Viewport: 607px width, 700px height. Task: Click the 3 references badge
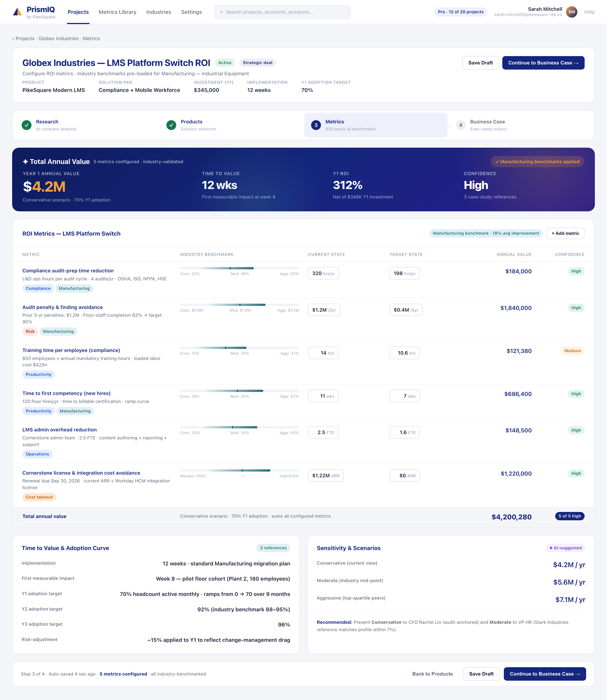click(273, 548)
